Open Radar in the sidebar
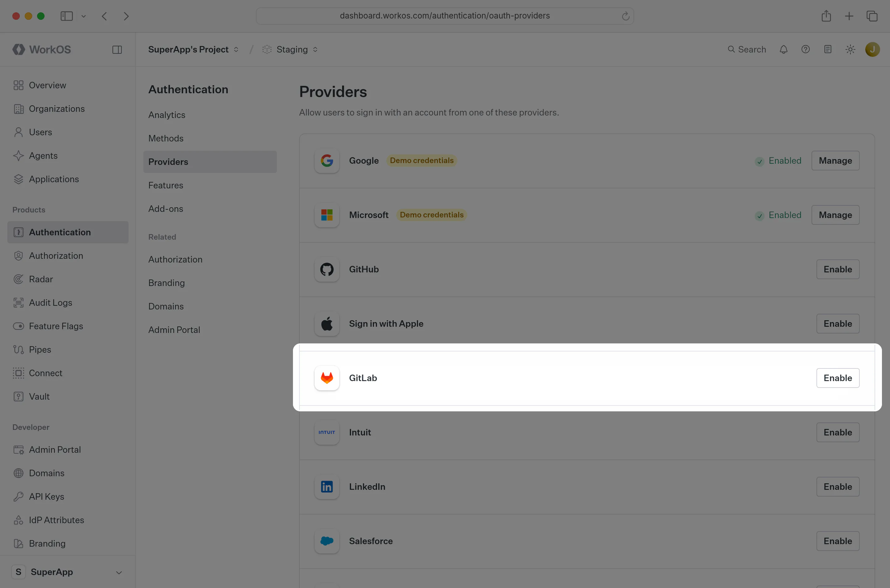890x588 pixels. 68,279
